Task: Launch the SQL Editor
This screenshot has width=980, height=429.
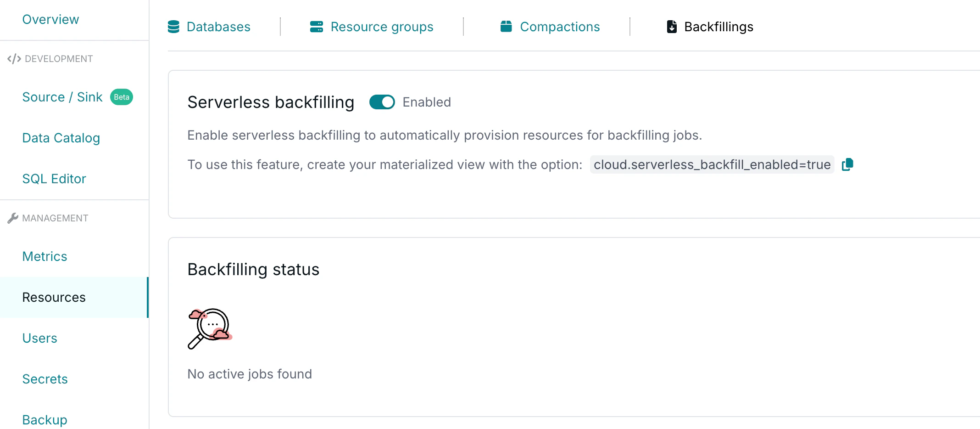Action: [54, 179]
